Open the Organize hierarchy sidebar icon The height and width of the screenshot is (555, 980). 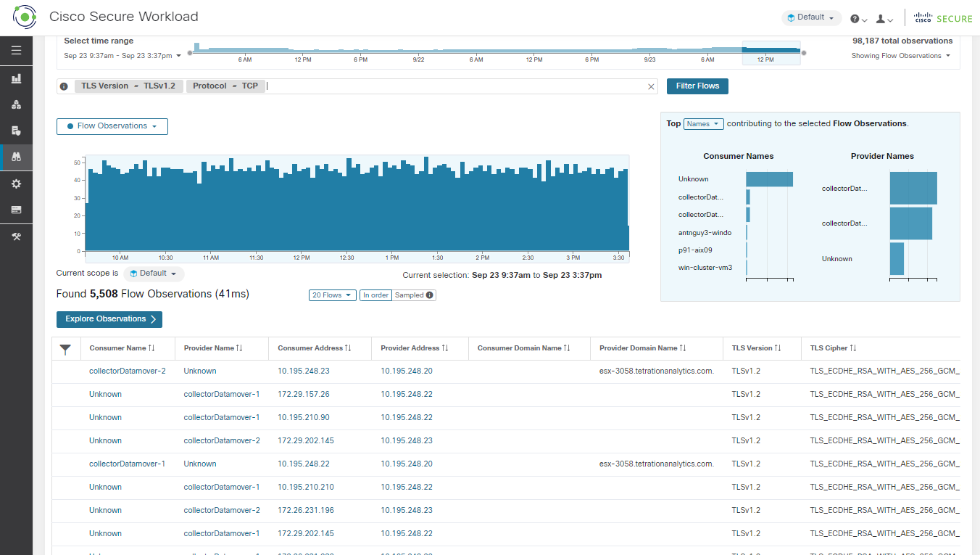[16, 104]
